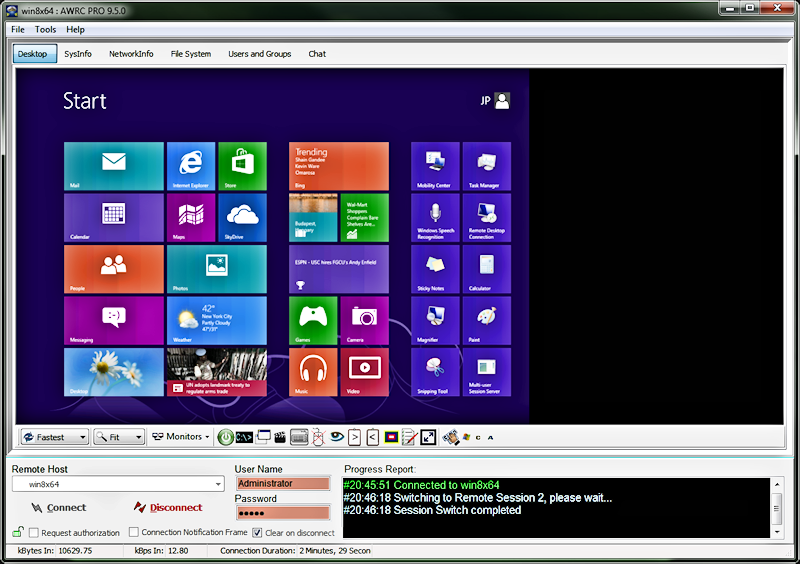Switch to the SysInfo tab
This screenshot has height=564, width=800.
78,54
